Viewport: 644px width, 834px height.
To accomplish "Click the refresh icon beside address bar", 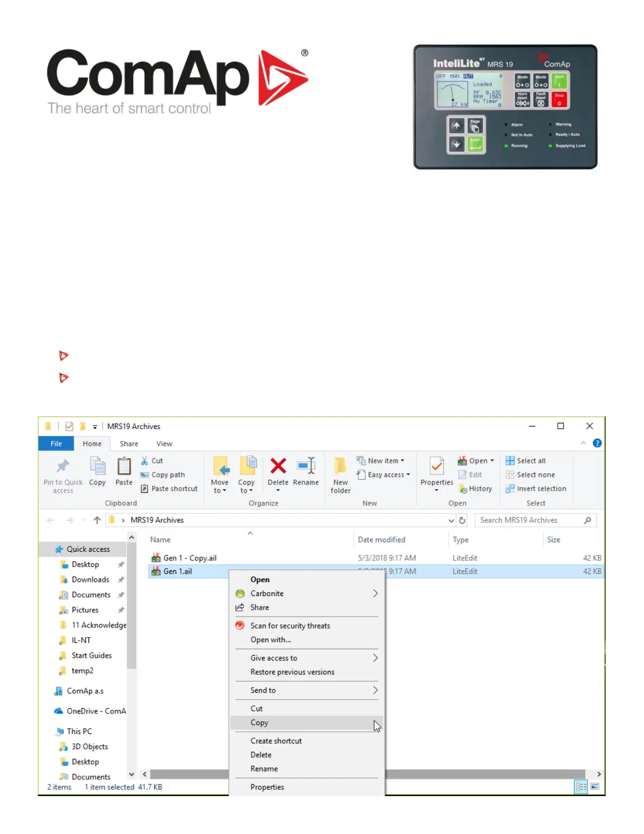I will 462,520.
